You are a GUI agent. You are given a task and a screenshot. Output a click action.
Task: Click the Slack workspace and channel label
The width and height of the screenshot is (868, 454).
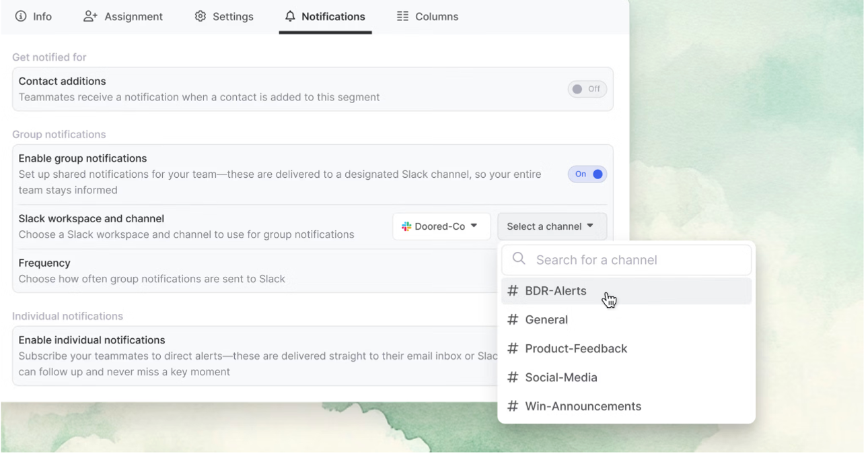(x=92, y=219)
